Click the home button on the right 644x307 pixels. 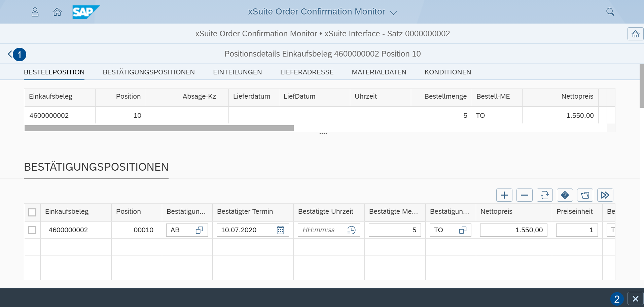635,34
